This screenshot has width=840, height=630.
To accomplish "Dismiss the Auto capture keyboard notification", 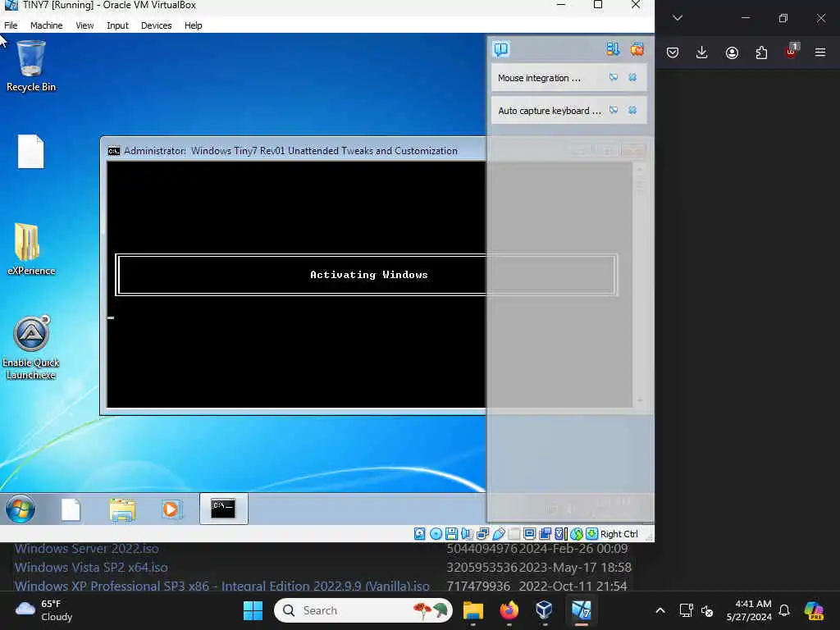I will (632, 111).
